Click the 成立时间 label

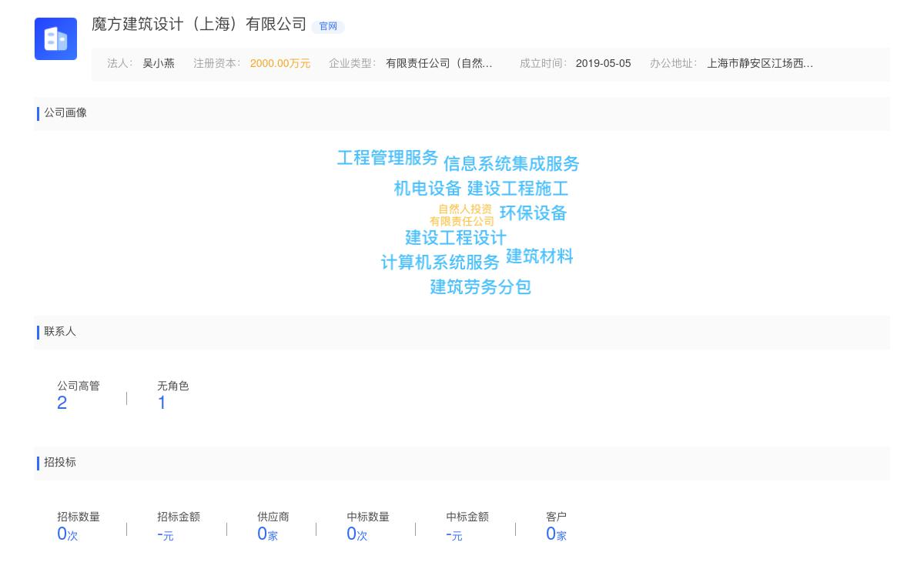click(543, 64)
